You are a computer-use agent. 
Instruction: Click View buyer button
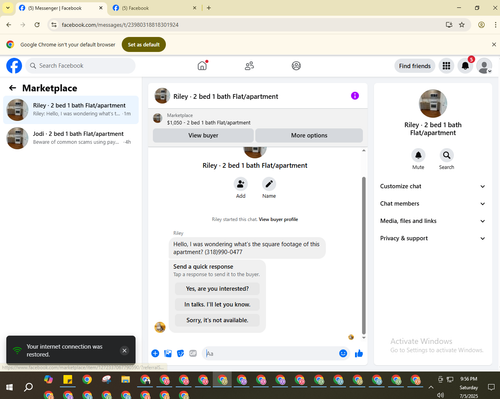(x=203, y=135)
